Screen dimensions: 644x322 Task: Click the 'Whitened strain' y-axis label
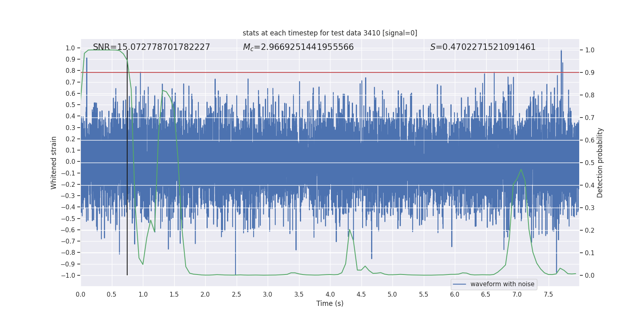coord(54,163)
